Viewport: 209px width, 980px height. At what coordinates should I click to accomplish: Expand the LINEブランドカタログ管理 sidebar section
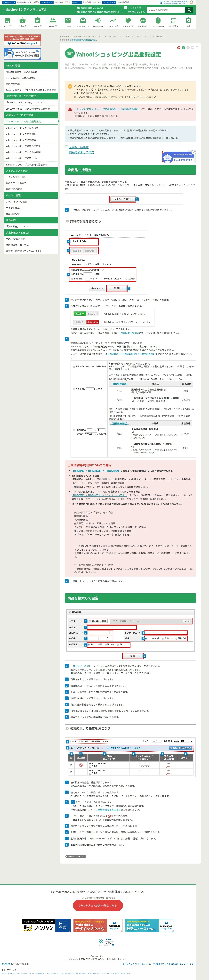(31, 96)
